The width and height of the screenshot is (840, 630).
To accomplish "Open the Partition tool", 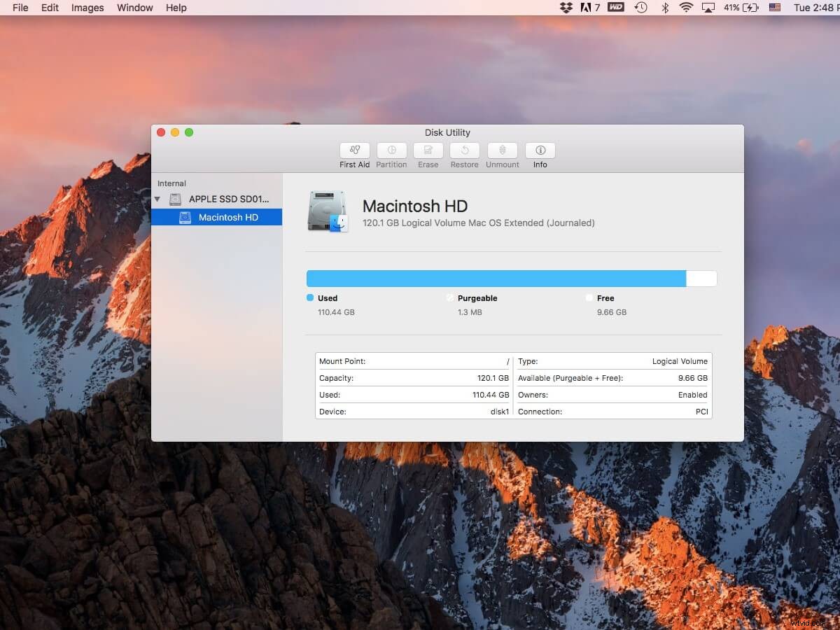I will tap(391, 154).
